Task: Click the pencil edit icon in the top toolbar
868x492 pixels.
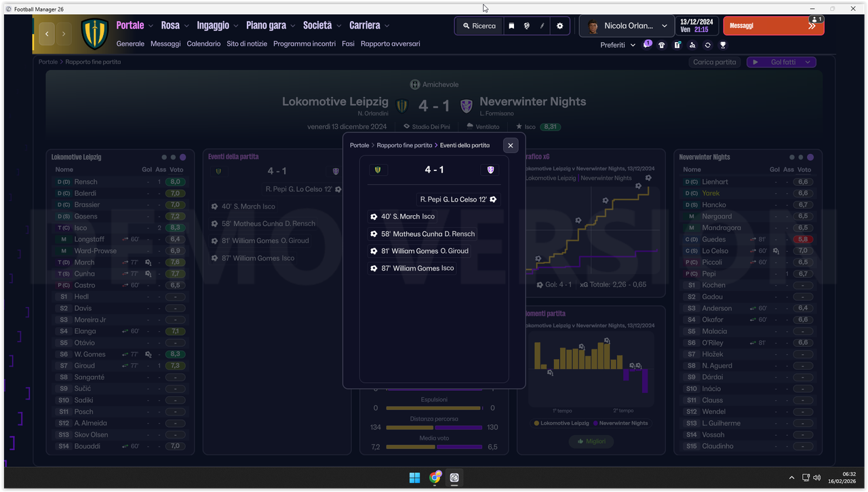Action: (x=542, y=26)
